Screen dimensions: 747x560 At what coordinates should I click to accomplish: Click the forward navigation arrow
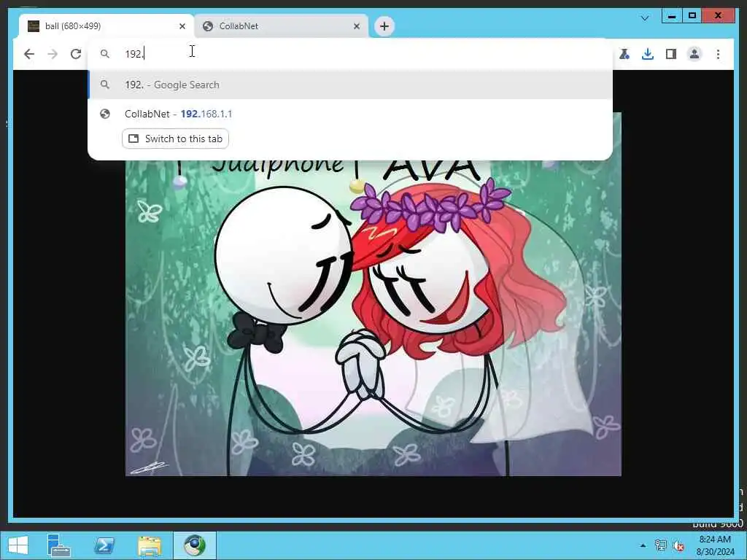click(53, 54)
